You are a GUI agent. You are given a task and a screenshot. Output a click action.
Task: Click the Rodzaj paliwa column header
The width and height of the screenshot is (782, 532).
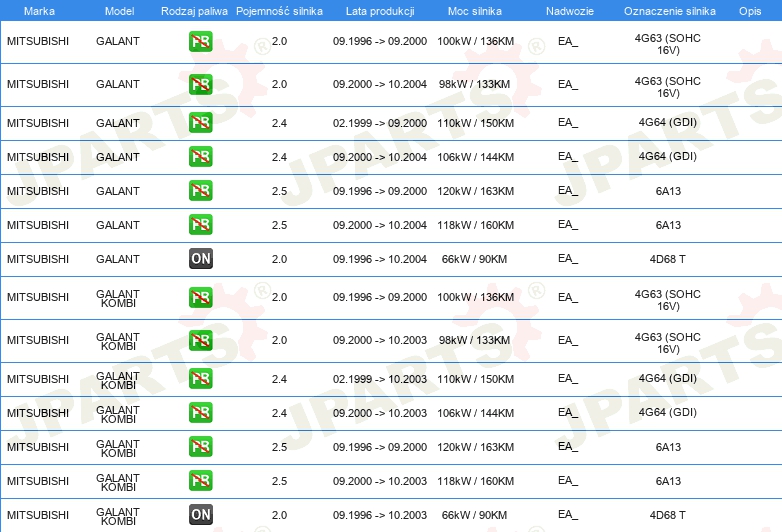194,11
